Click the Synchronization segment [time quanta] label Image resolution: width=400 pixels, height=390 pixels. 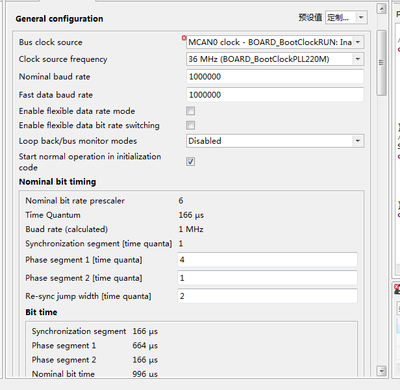pyautogui.click(x=99, y=244)
